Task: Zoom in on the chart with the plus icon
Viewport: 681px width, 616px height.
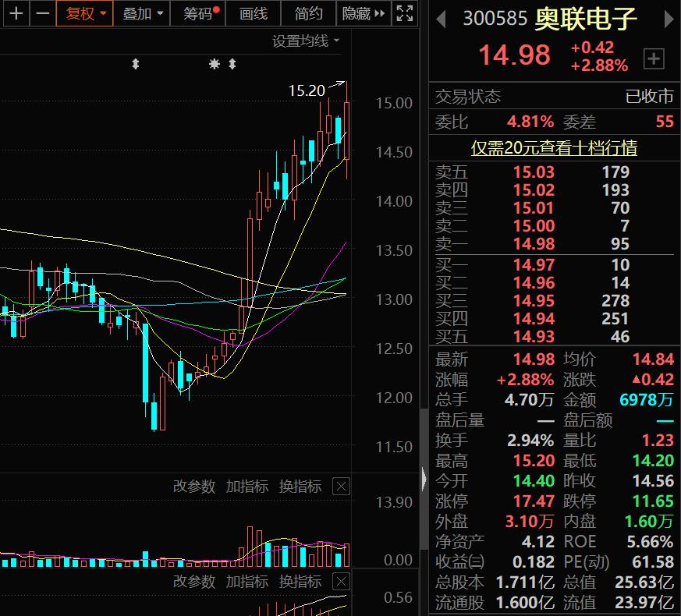Action: pos(16,13)
